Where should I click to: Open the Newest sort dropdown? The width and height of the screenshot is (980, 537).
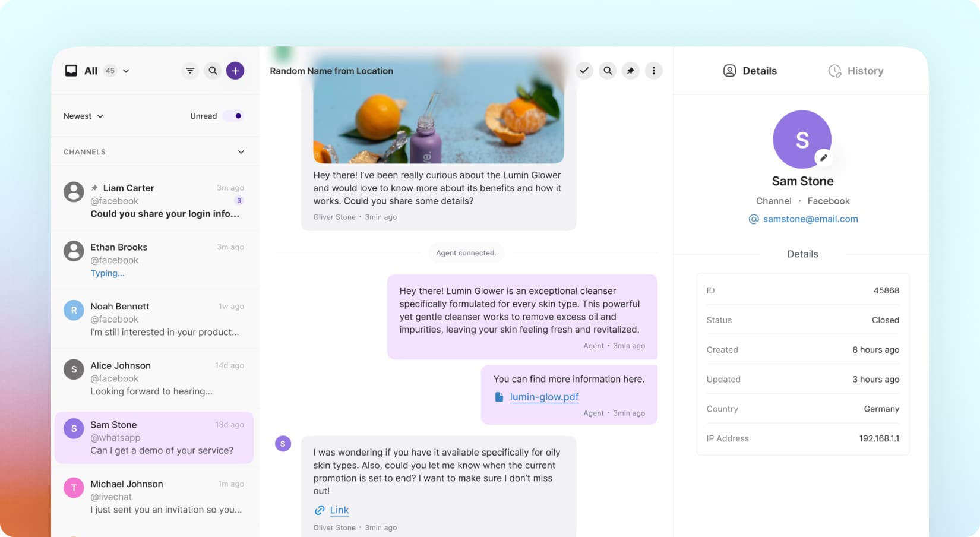[x=84, y=116]
